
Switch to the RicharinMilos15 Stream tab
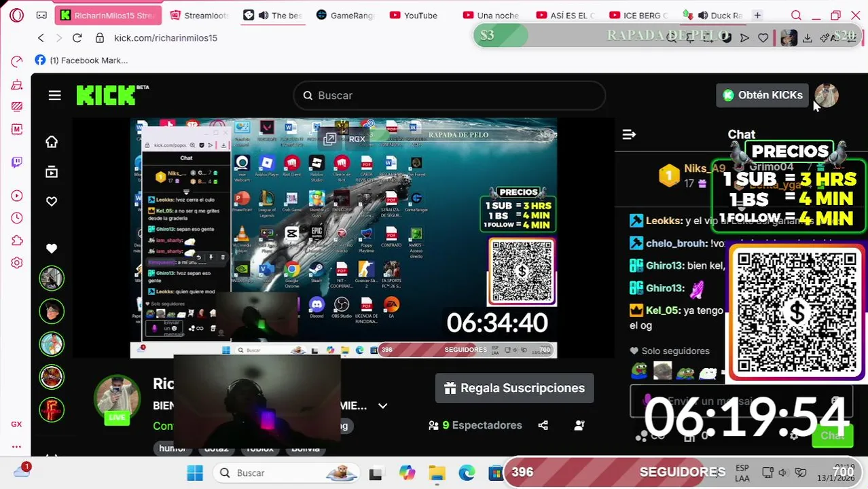(x=108, y=15)
